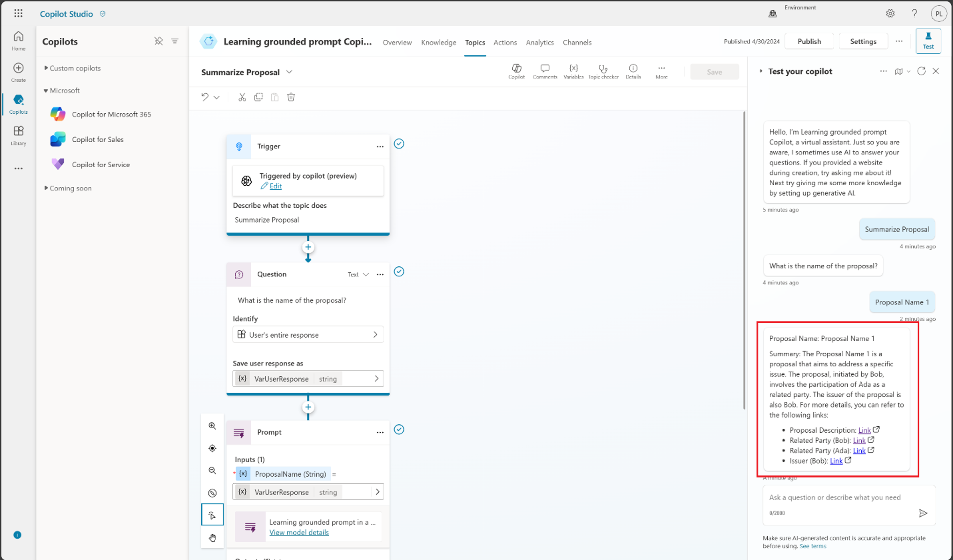
Task: Open copilot Settings button
Action: 863,41
